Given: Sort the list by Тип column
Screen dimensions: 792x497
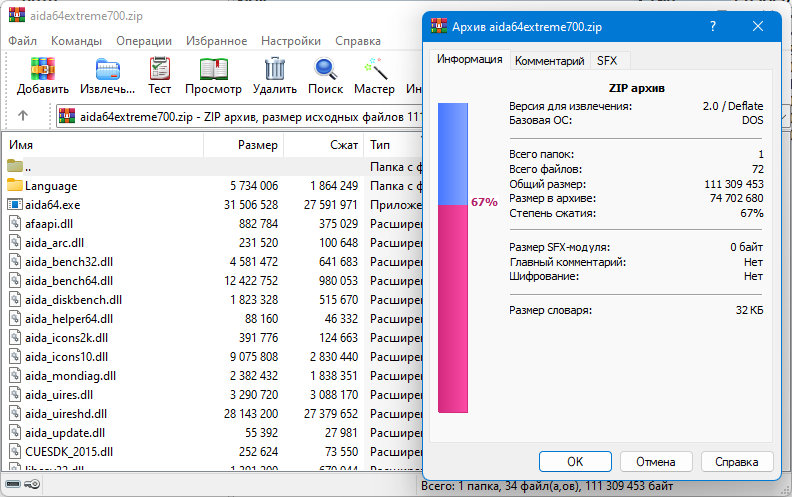Looking at the screenshot, I should (393, 145).
